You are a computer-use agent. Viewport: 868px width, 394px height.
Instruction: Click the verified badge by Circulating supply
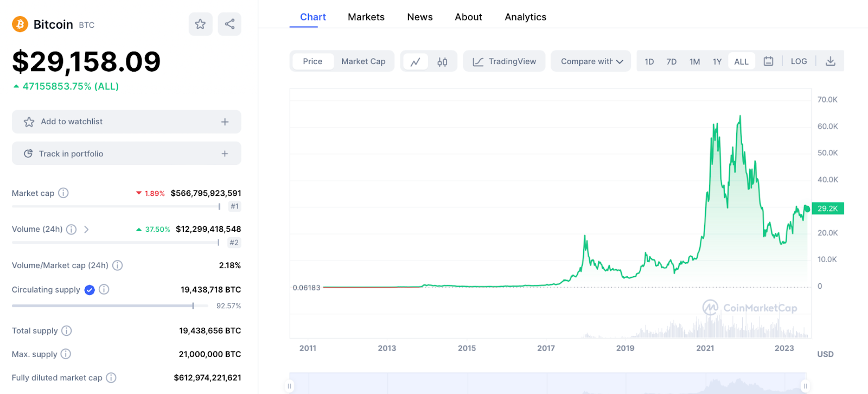[x=90, y=290]
